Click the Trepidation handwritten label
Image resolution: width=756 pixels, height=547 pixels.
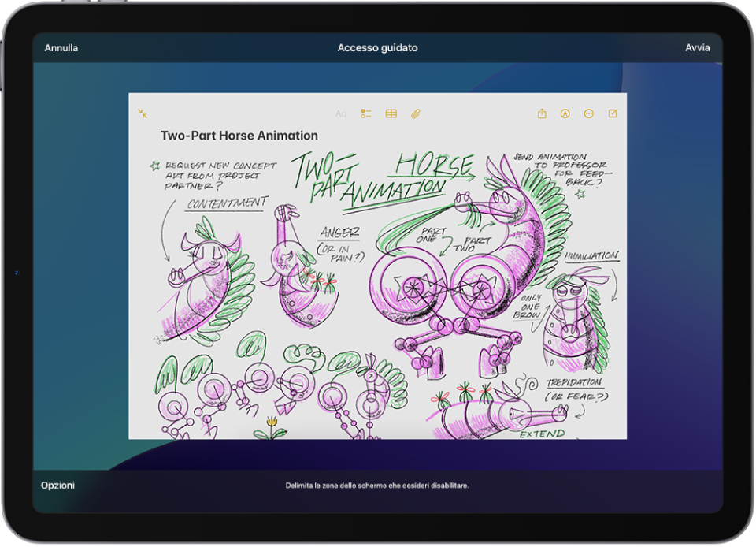tap(575, 383)
